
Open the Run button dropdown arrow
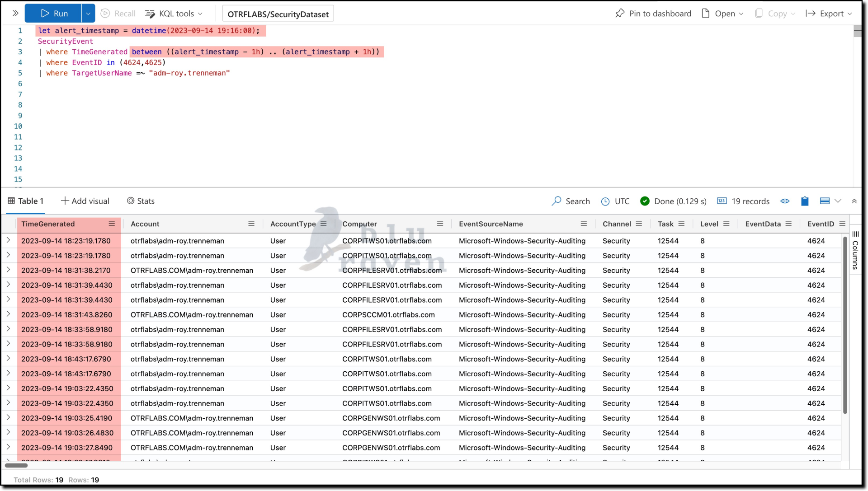click(88, 14)
